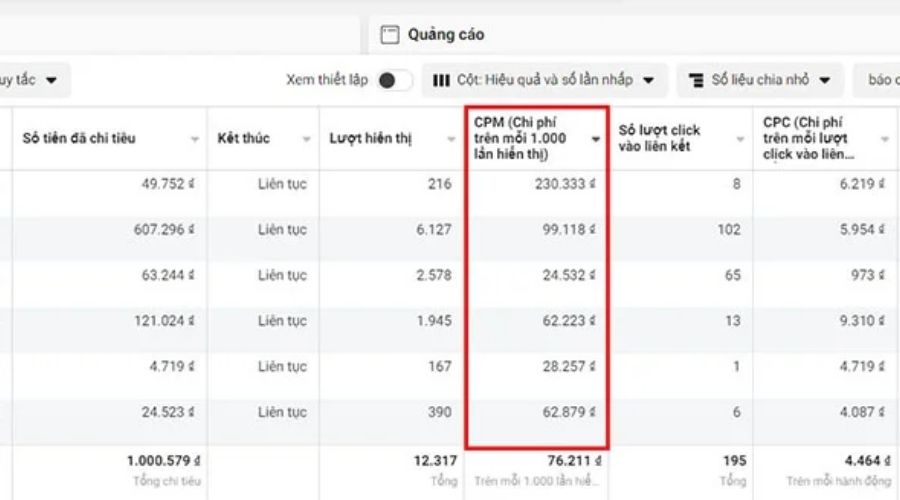
Task: Select spend value 607.296 đ
Action: (164, 230)
